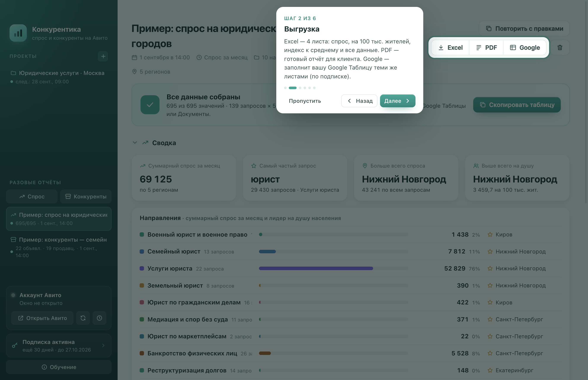
Task: Export to Google Sheets
Action: point(525,48)
